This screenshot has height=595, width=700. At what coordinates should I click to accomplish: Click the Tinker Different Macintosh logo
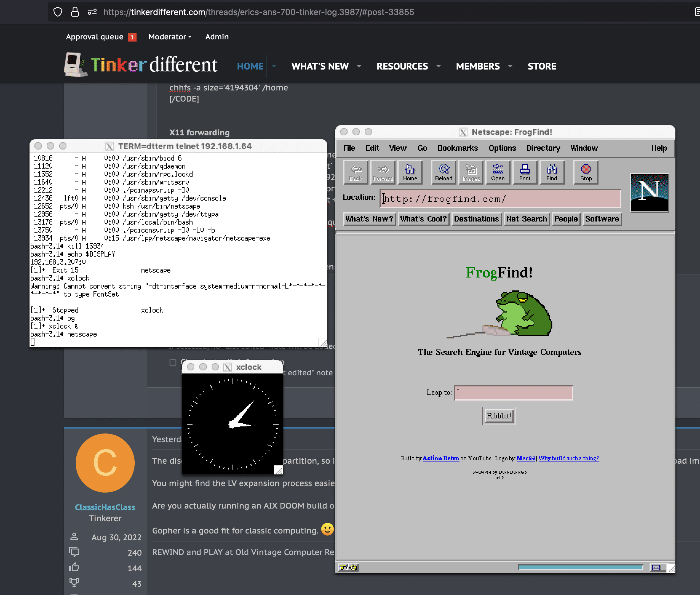pyautogui.click(x=75, y=64)
